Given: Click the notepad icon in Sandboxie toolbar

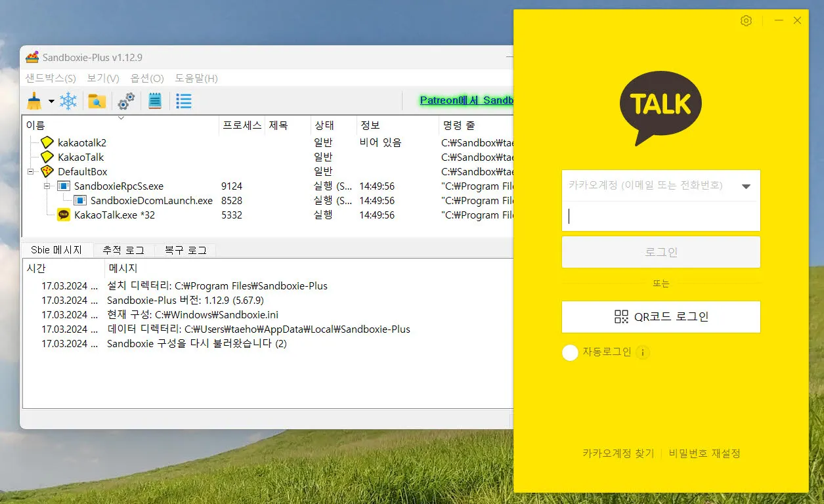Looking at the screenshot, I should 155,101.
